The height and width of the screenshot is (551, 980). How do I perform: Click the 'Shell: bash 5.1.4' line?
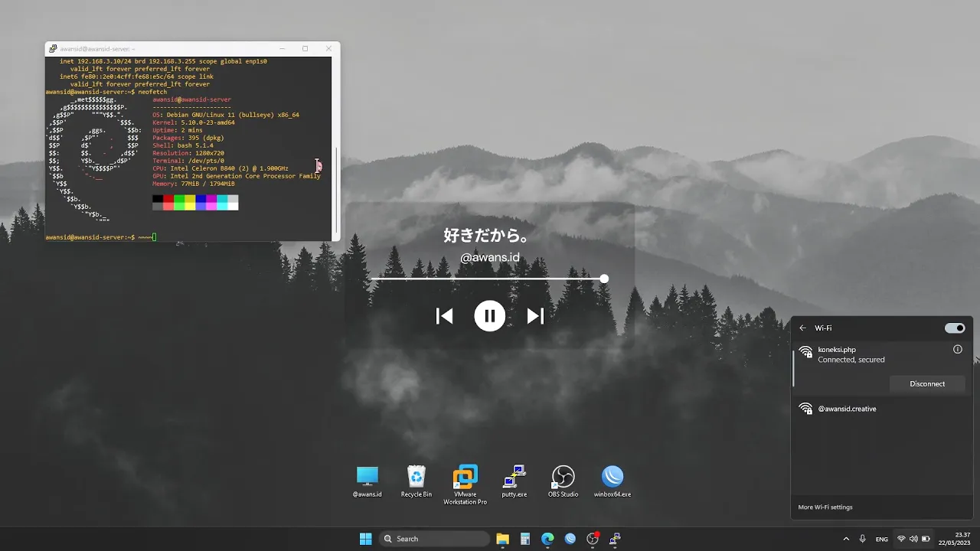[x=183, y=145]
